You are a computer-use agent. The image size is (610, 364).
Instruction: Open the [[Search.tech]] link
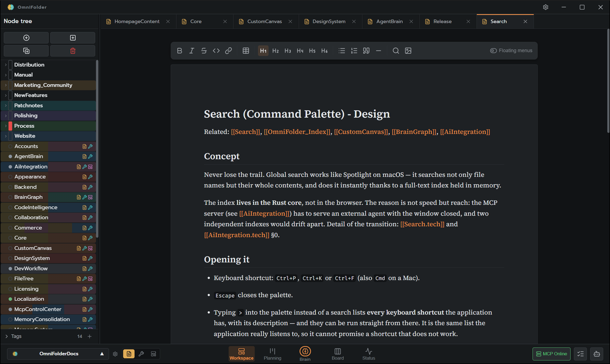click(422, 224)
